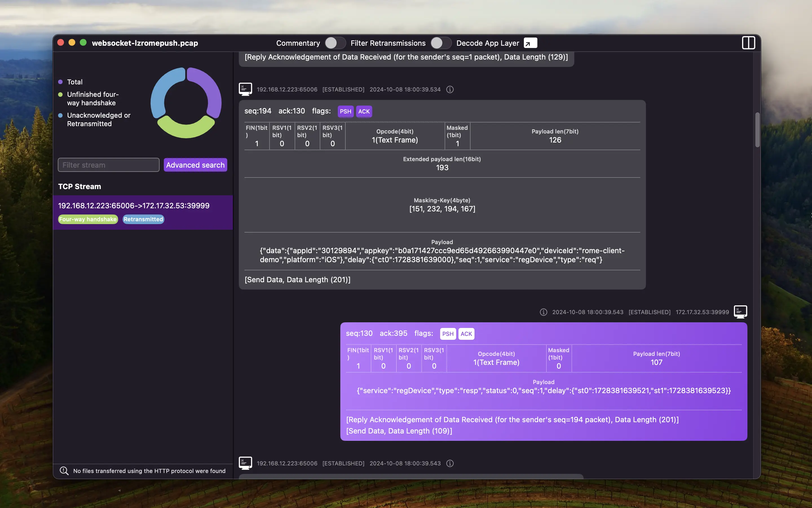
Task: Click the seq:194 label
Action: tap(258, 111)
